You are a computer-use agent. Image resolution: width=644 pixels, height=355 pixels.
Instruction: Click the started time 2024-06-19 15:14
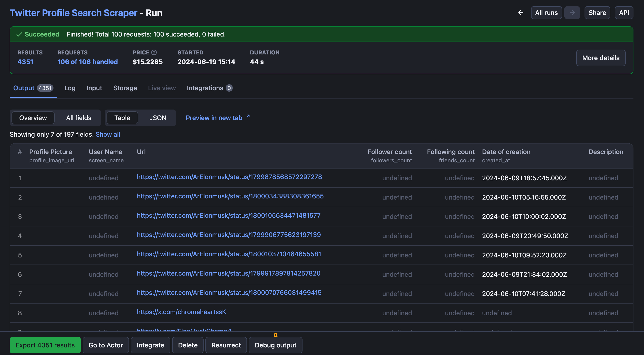pos(206,62)
